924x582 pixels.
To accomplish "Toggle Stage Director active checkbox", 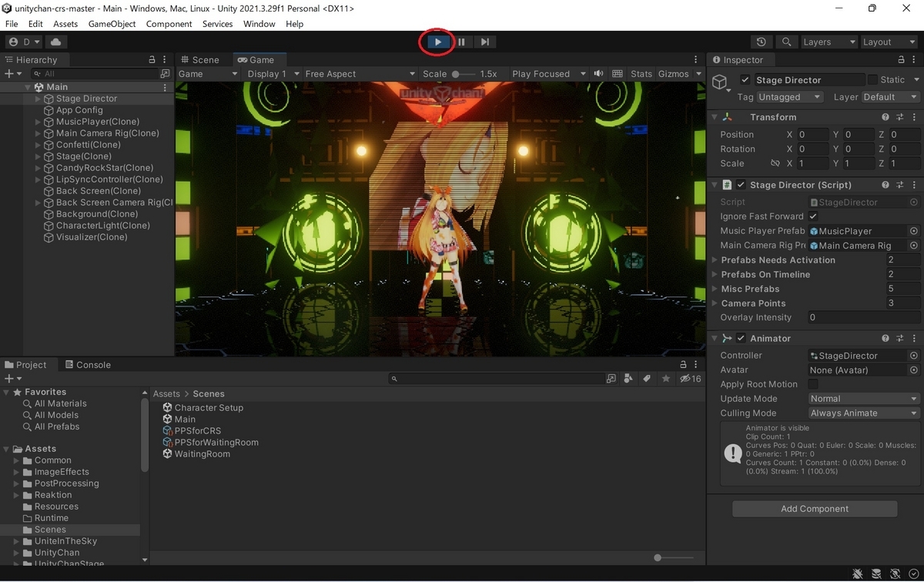I will click(x=745, y=80).
